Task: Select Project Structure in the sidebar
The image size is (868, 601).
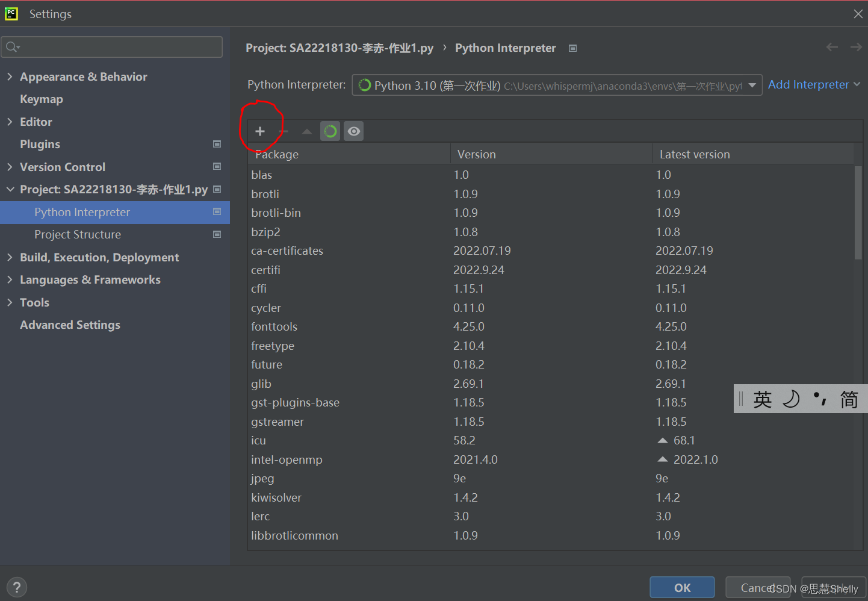Action: (77, 234)
